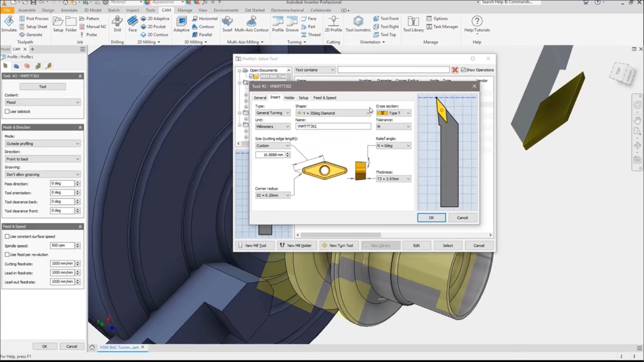Image resolution: width=644 pixels, height=362 pixels.
Task: Open the Text contains filter dropdown
Action: [315, 70]
